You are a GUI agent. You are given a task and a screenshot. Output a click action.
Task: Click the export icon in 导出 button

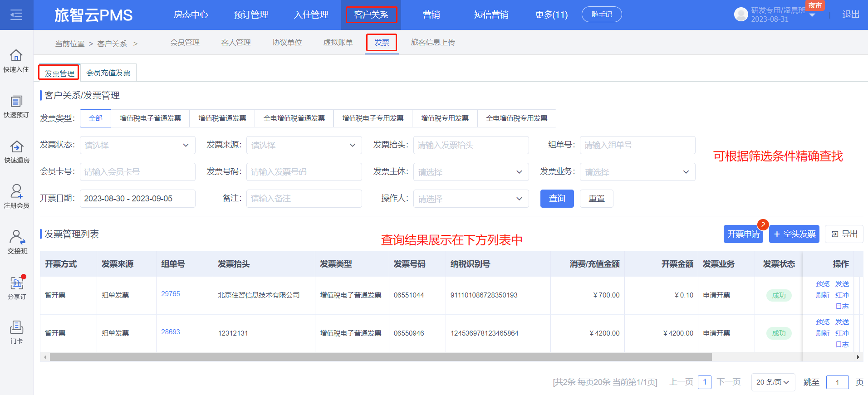click(835, 234)
